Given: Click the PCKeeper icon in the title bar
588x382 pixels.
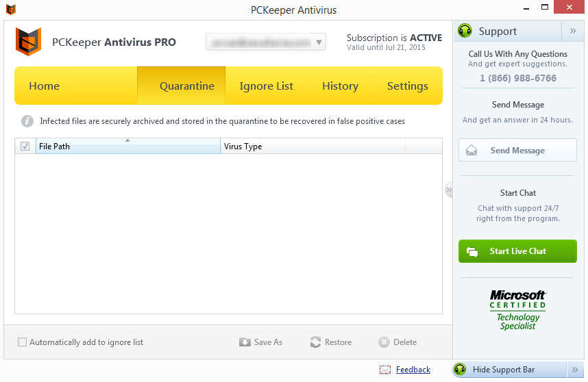Looking at the screenshot, I should (11, 10).
